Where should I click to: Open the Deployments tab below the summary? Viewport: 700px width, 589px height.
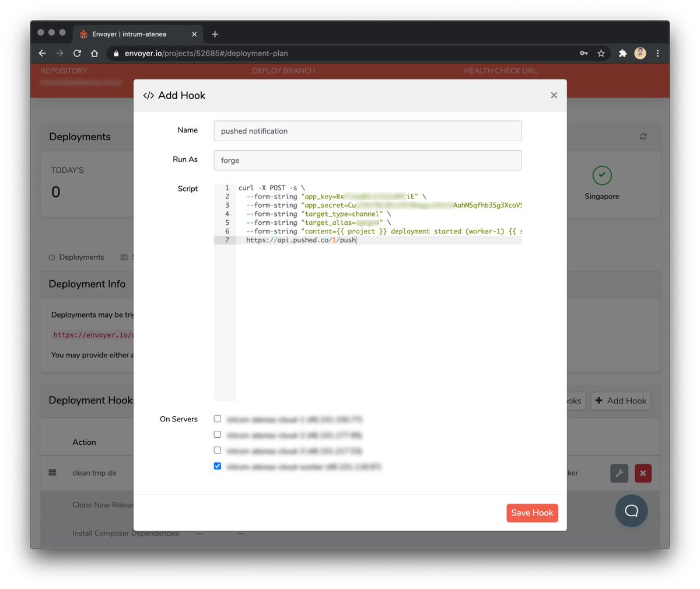pyautogui.click(x=76, y=257)
